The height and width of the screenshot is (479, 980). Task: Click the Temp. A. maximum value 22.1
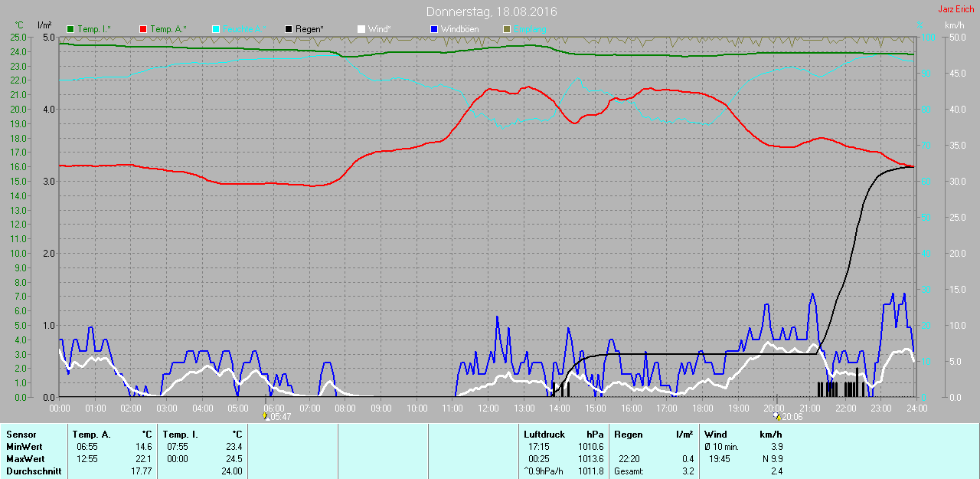(x=143, y=459)
